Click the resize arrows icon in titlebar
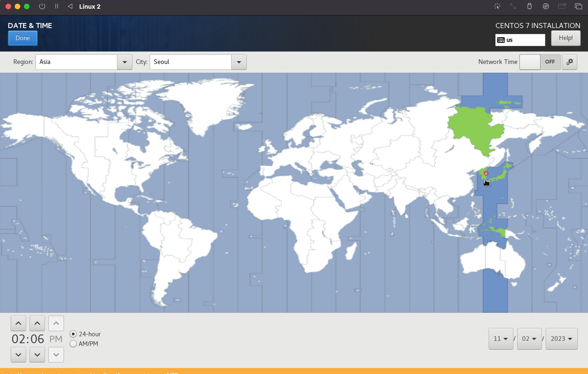588x374 pixels. click(513, 6)
